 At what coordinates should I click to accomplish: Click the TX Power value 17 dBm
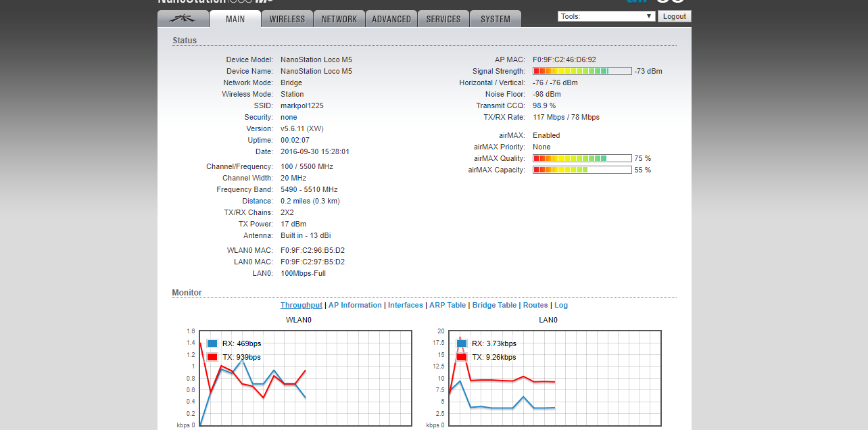pos(293,224)
